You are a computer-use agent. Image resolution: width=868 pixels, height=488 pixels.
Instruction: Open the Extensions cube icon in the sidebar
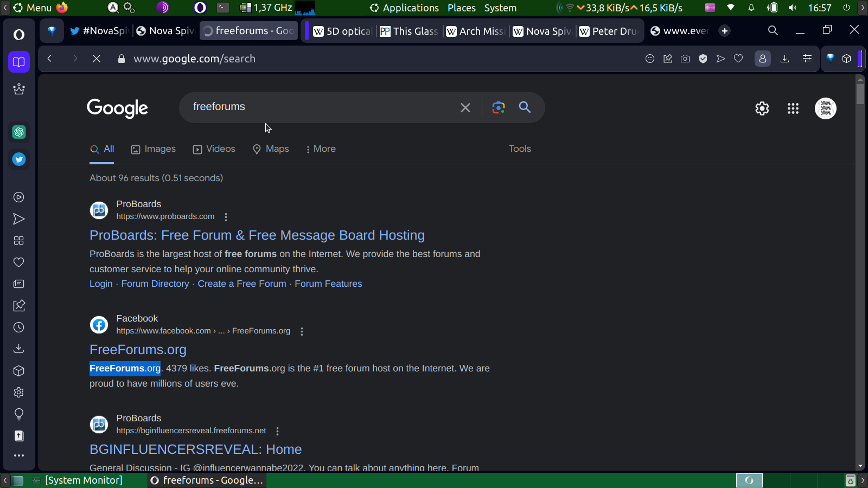click(19, 371)
